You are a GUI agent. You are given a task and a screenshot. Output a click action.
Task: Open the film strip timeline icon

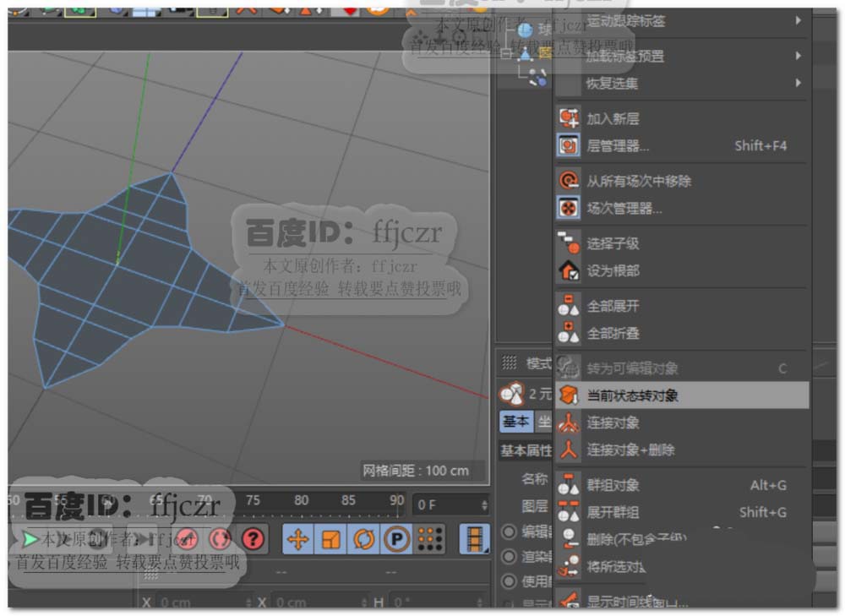pos(474,539)
